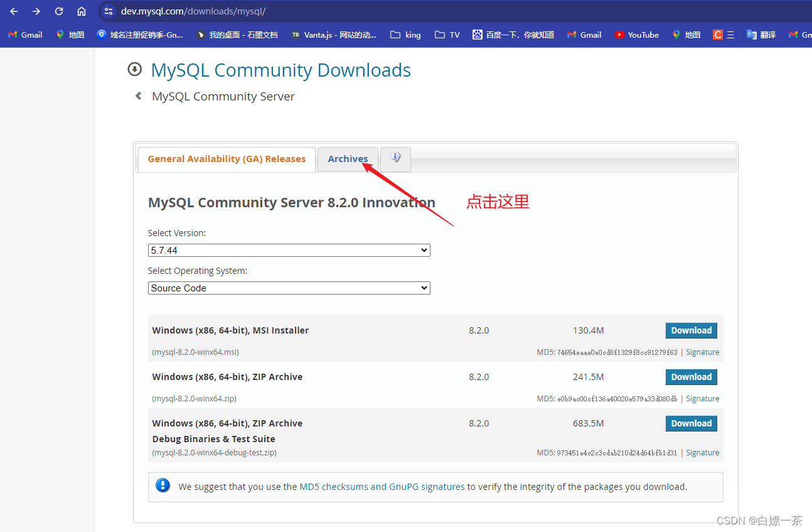
Task: Open MD5 checksums and GnuPG signatures link
Action: coord(382,487)
